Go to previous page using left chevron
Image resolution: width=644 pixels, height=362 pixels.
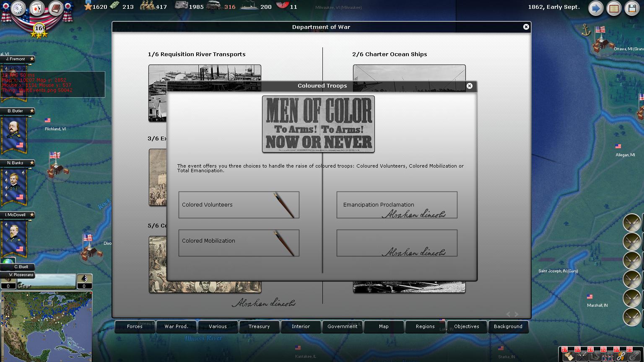[x=508, y=314]
